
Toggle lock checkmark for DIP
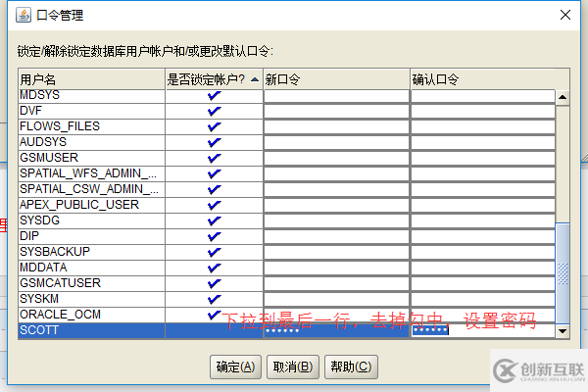click(214, 236)
